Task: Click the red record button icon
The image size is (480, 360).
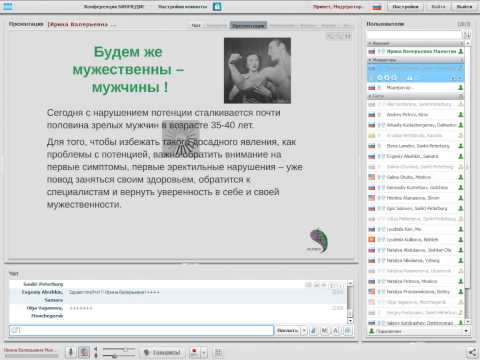Action: pyautogui.click(x=194, y=352)
